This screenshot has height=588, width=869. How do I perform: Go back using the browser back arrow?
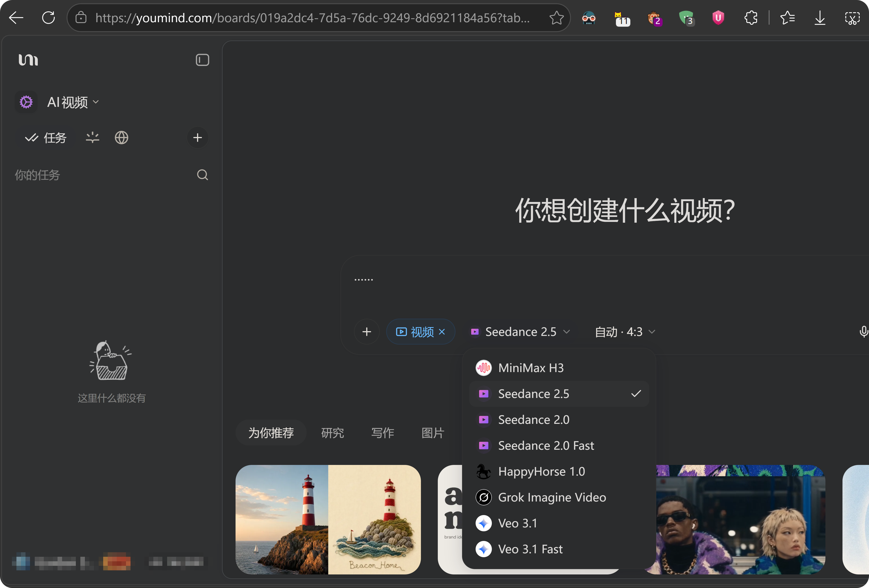(16, 18)
